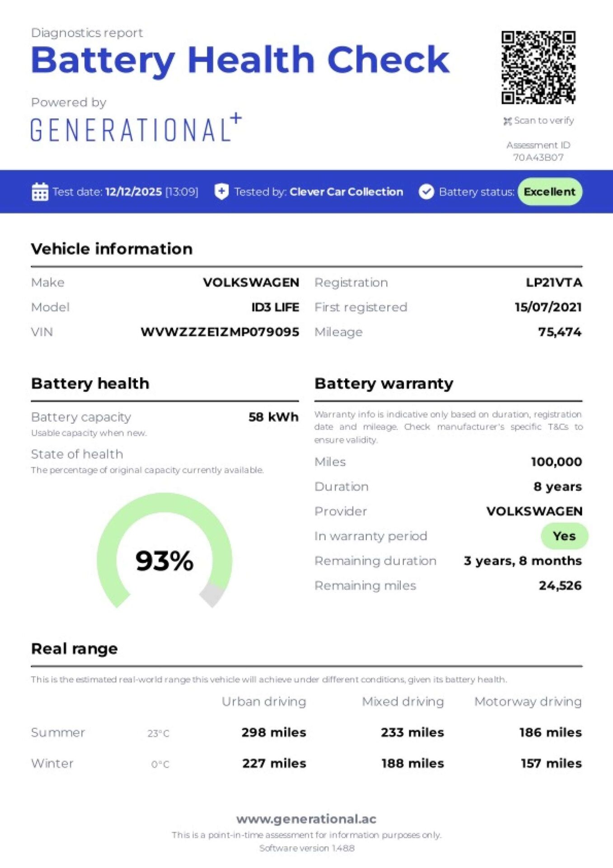Select winter motorway range 157 miles
The height and width of the screenshot is (868, 613).
(x=551, y=764)
